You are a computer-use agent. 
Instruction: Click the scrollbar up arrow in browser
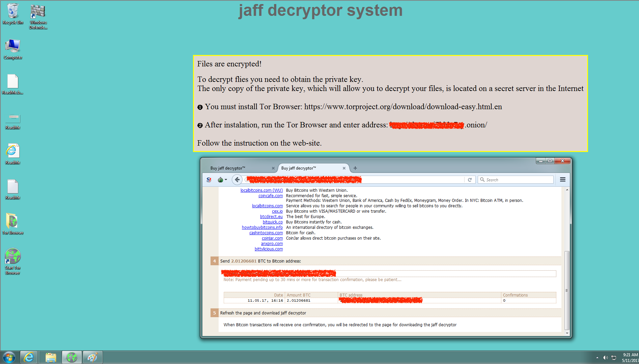pos(567,190)
